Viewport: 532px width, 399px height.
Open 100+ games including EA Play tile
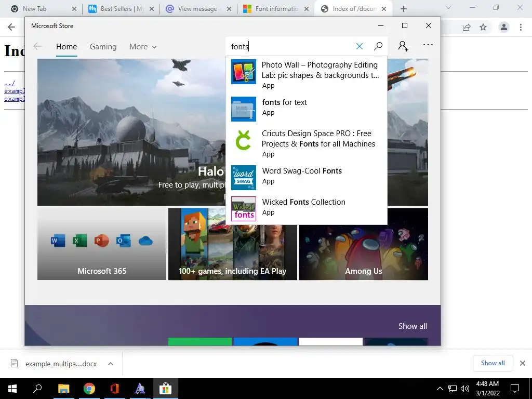(233, 244)
